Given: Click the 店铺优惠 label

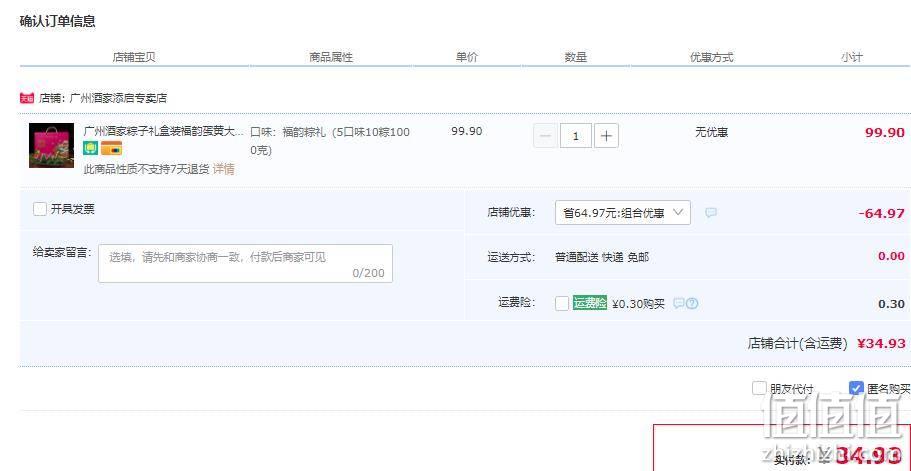Looking at the screenshot, I should pos(511,213).
